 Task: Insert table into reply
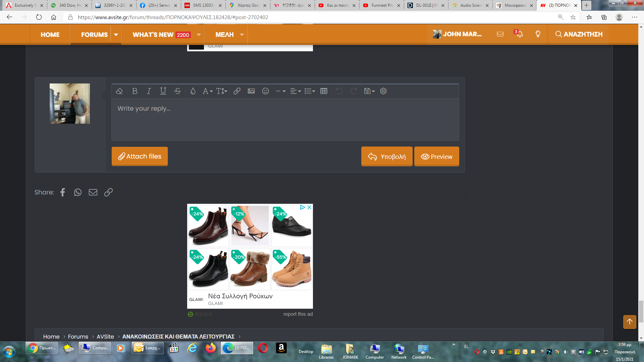(x=324, y=91)
